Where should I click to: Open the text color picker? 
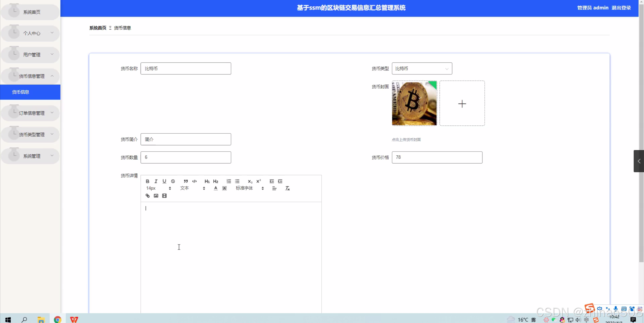pyautogui.click(x=216, y=188)
